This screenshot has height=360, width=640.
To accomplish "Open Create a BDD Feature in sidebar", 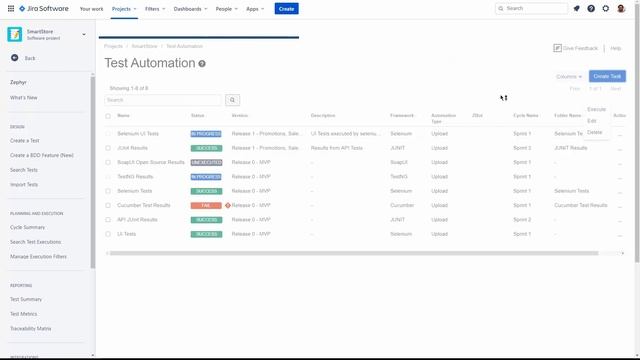I will pos(42,156).
